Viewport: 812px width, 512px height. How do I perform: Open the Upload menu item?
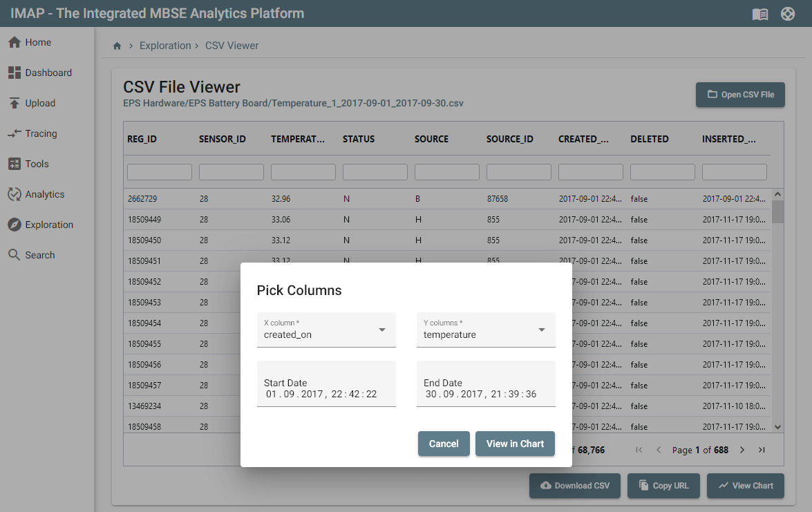tap(40, 103)
